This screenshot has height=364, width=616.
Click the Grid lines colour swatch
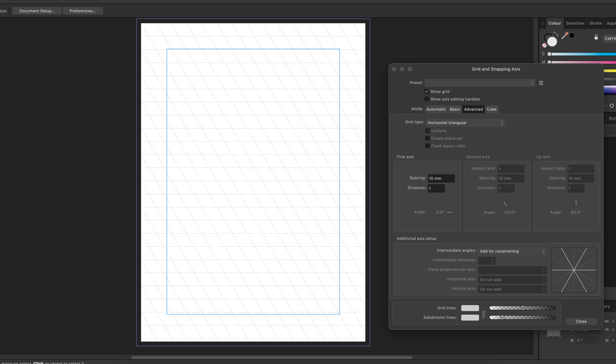[x=470, y=308]
